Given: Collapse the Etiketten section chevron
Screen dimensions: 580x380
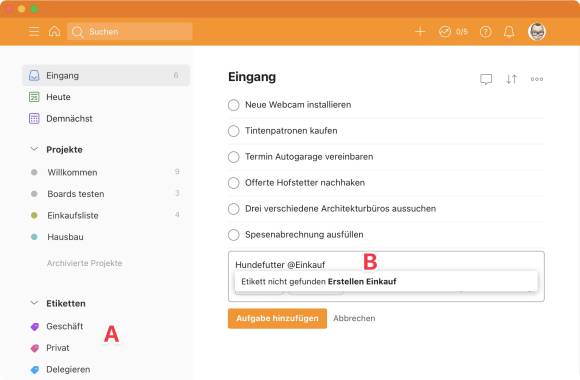Looking at the screenshot, I should click(x=34, y=303).
